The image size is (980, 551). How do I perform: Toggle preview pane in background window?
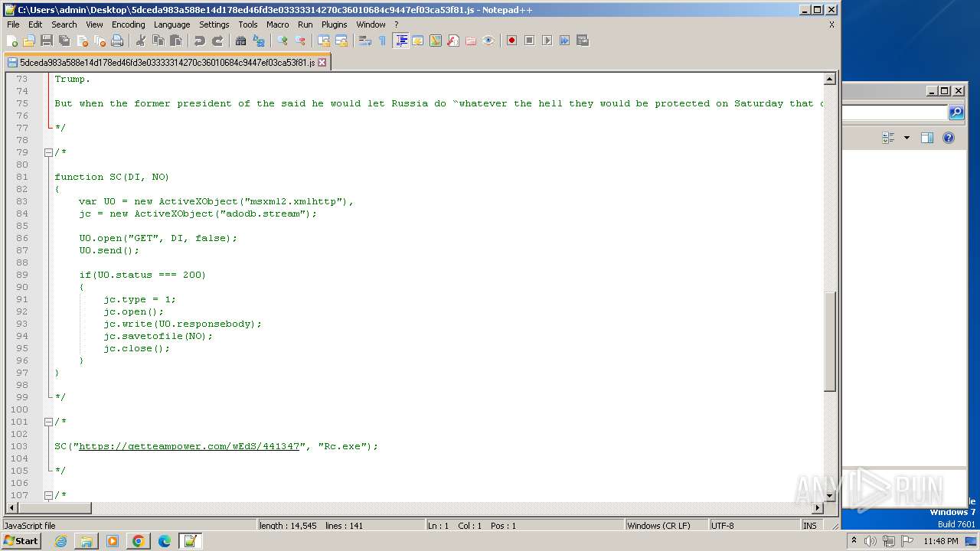coord(926,138)
